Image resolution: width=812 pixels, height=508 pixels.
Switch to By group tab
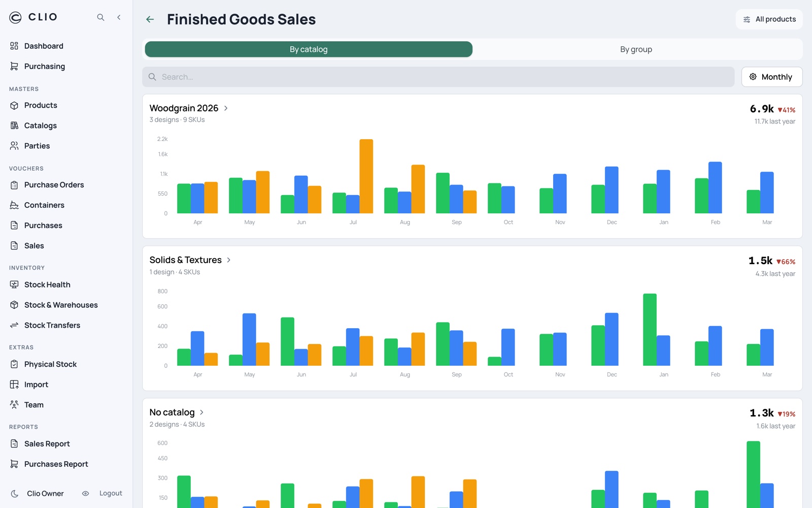636,49
